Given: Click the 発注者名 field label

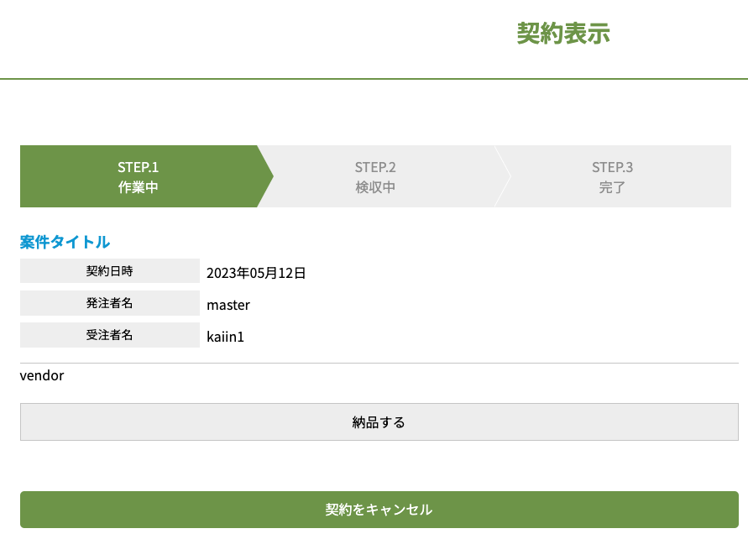Looking at the screenshot, I should coord(109,303).
